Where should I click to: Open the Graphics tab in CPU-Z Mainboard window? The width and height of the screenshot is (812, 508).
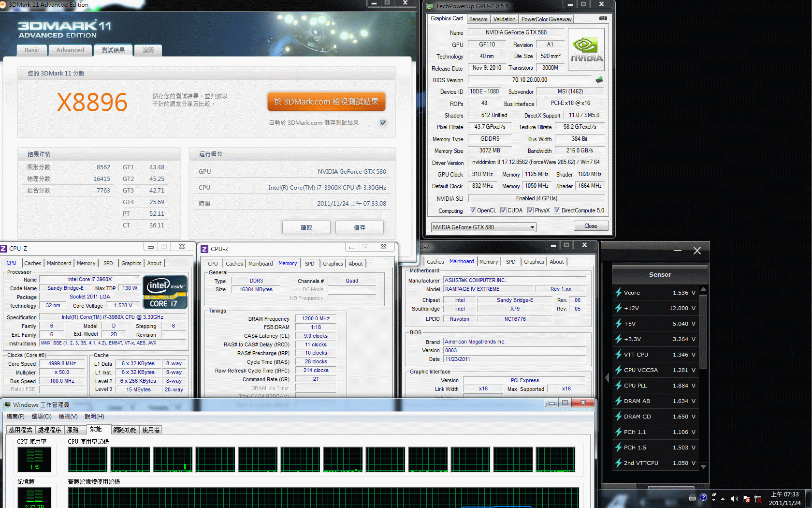tap(534, 262)
